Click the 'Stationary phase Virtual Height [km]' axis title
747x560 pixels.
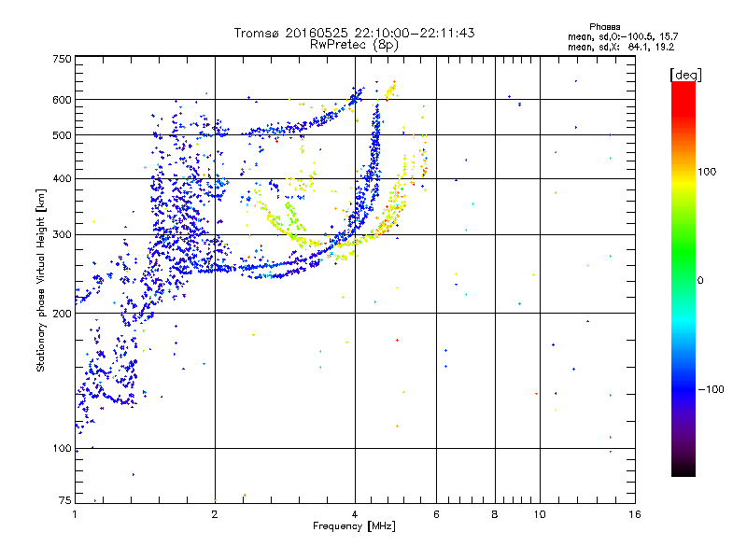point(41,280)
